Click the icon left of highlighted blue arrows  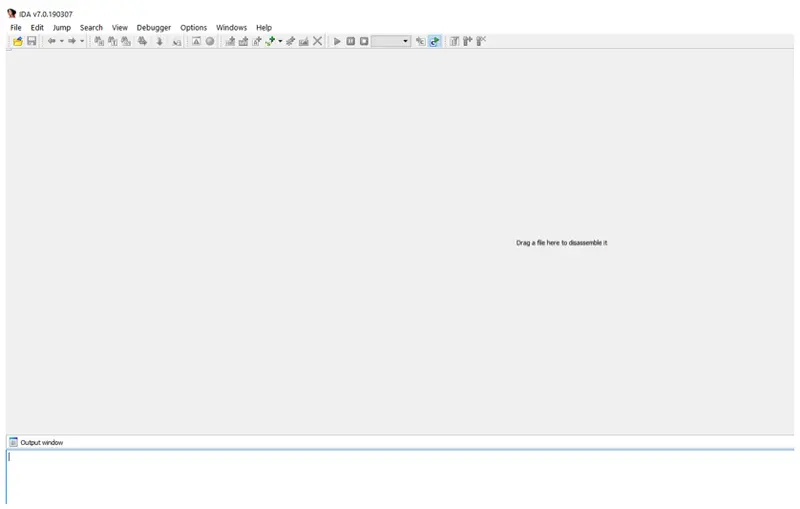coord(420,41)
